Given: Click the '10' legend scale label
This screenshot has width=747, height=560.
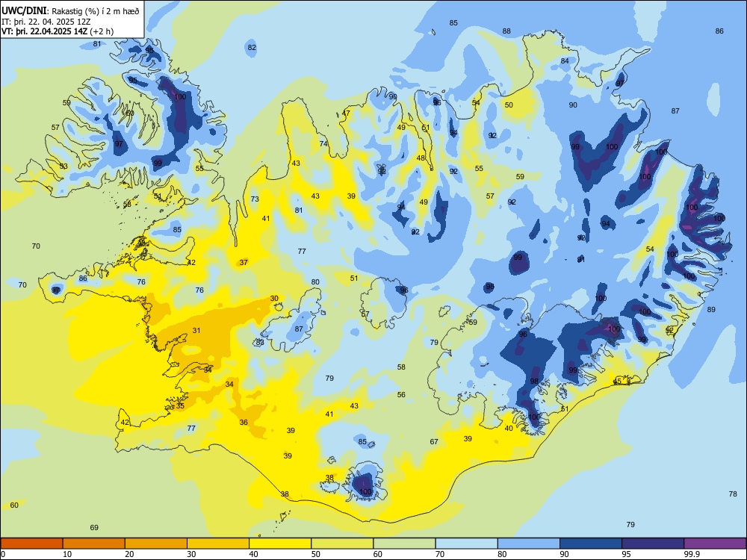Looking at the screenshot, I should pos(67,554).
